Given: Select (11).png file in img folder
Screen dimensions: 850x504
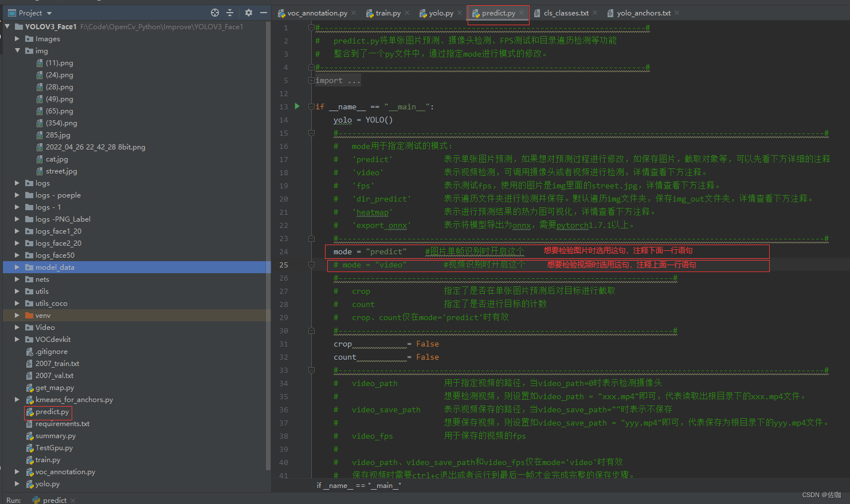Looking at the screenshot, I should tap(59, 62).
